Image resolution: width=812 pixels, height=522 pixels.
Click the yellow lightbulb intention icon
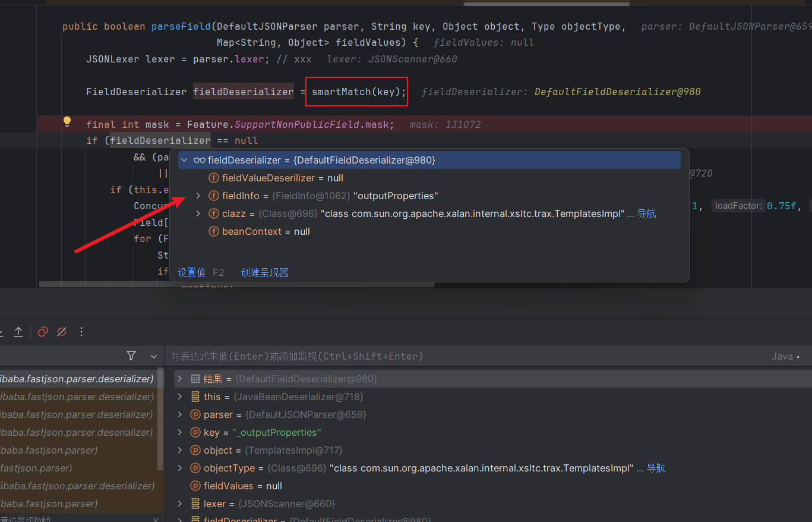(67, 122)
